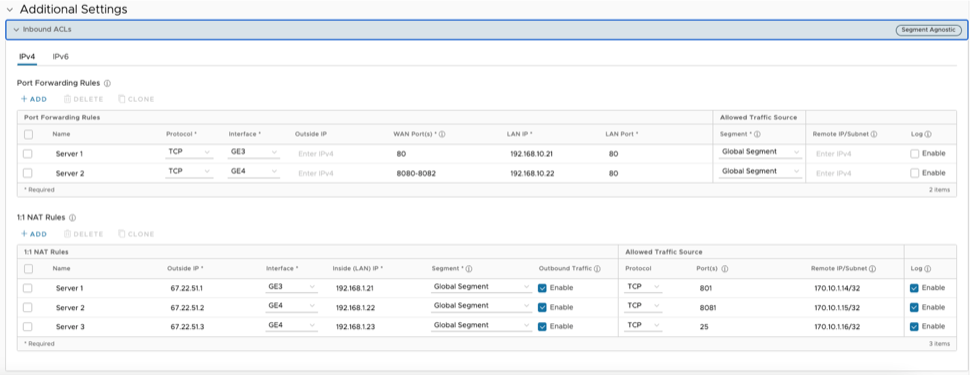Open Interface GE4 dropdown for port forwarding Server 2
Screen dimensions: 972x375
point(254,172)
